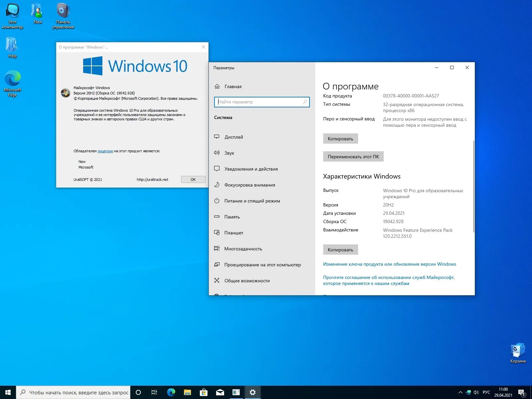532x399 pixels.
Task: Open File Explorer from the taskbar
Action: click(x=188, y=392)
